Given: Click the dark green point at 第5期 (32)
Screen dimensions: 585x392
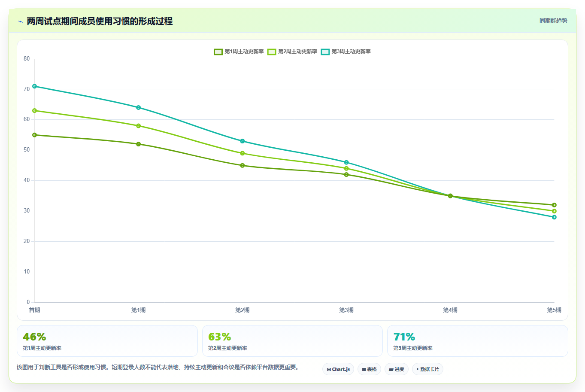Looking at the screenshot, I should [554, 205].
